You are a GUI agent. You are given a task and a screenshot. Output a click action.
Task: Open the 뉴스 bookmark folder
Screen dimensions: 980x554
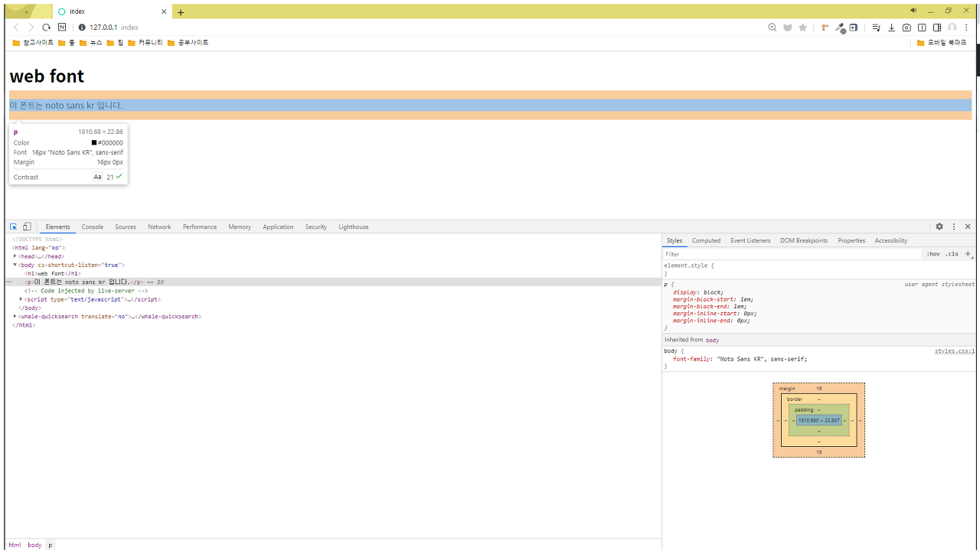(90, 43)
